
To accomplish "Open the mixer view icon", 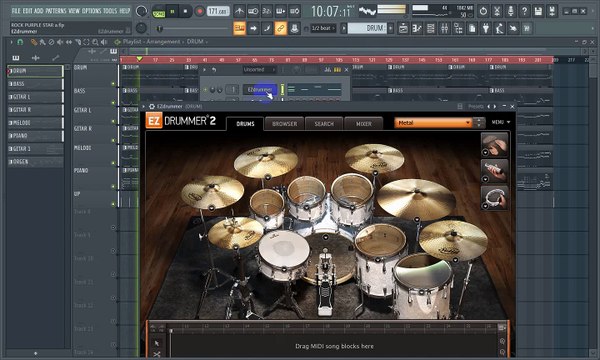I will pos(444,28).
